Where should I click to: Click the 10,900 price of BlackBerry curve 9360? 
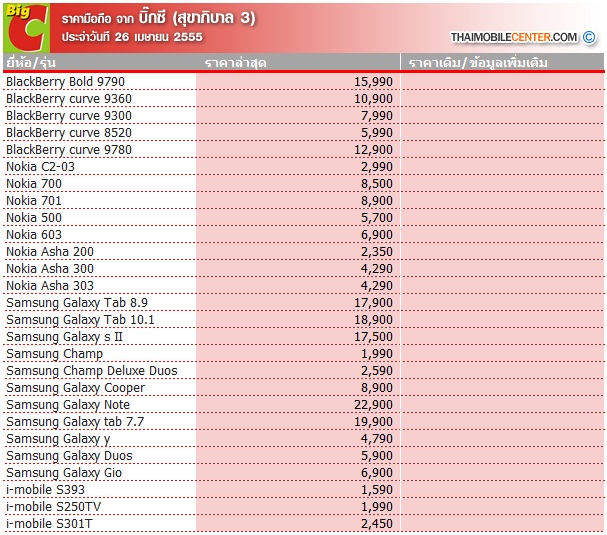point(374,99)
